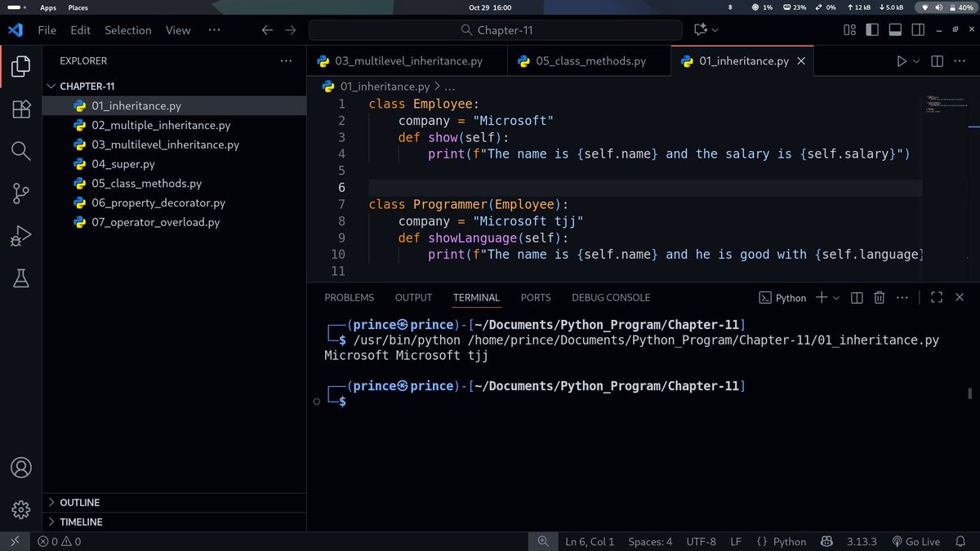
Task: Switch to PROBLEMS panel tab
Action: (x=349, y=298)
